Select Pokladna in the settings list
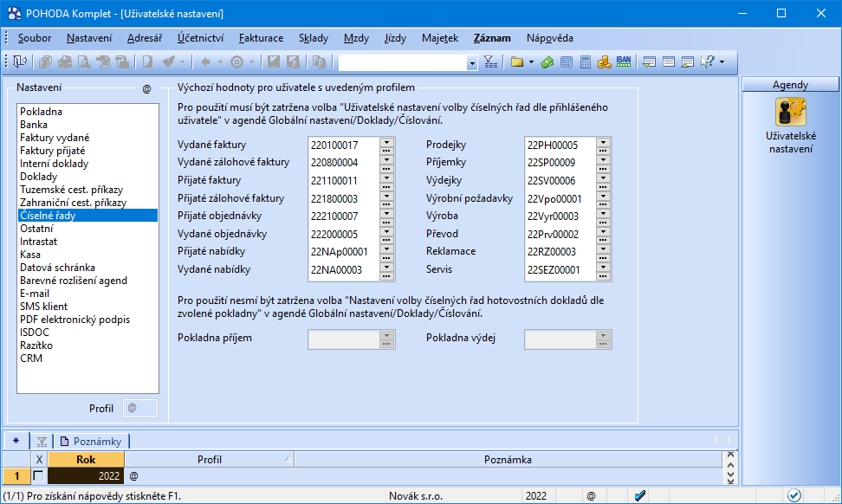The image size is (842, 504). pyautogui.click(x=88, y=112)
